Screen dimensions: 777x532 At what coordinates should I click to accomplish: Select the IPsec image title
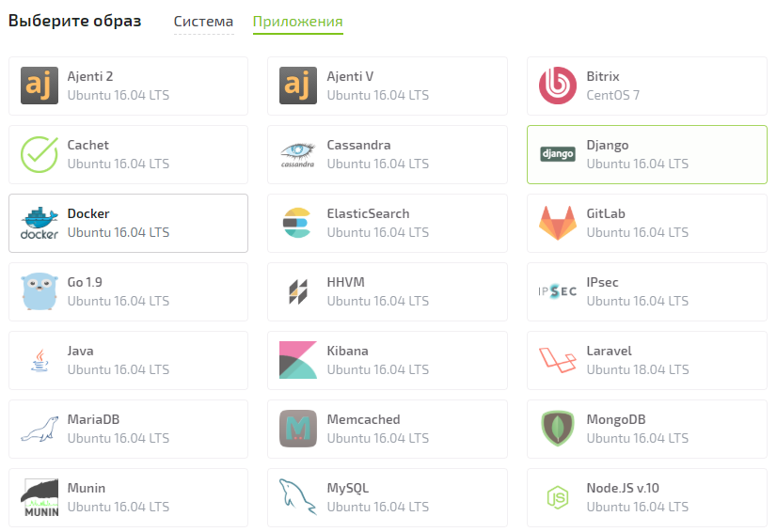(602, 282)
